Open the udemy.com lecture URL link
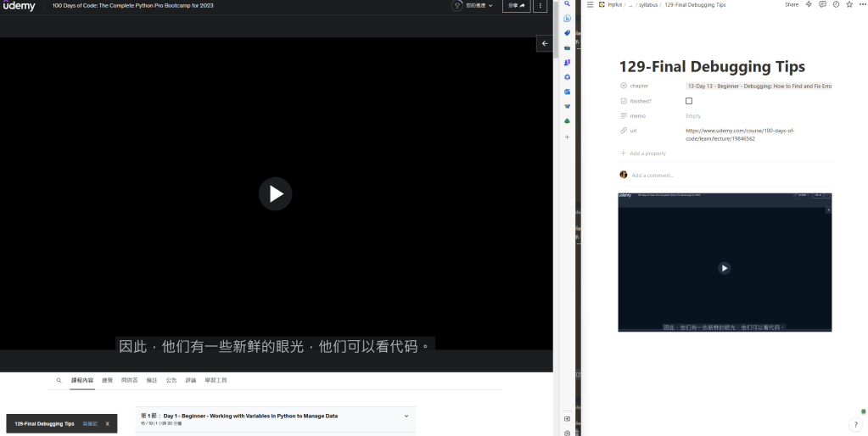The height and width of the screenshot is (436, 868). click(x=739, y=134)
